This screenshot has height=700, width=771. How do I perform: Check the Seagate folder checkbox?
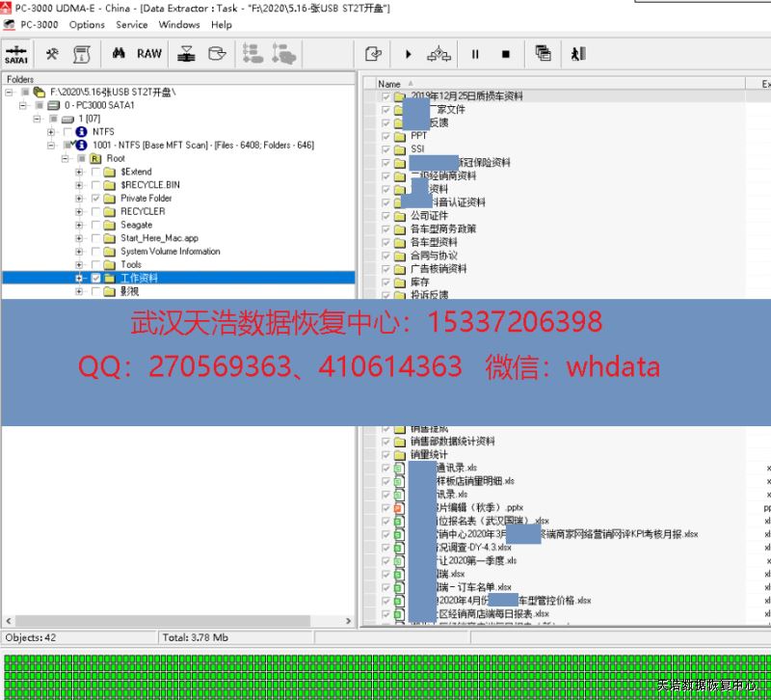[x=95, y=225]
